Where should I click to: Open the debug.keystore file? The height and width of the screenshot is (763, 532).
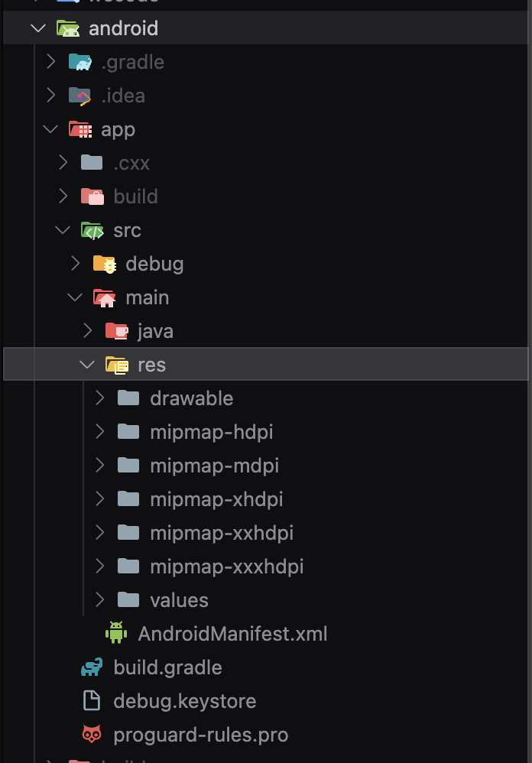185,701
